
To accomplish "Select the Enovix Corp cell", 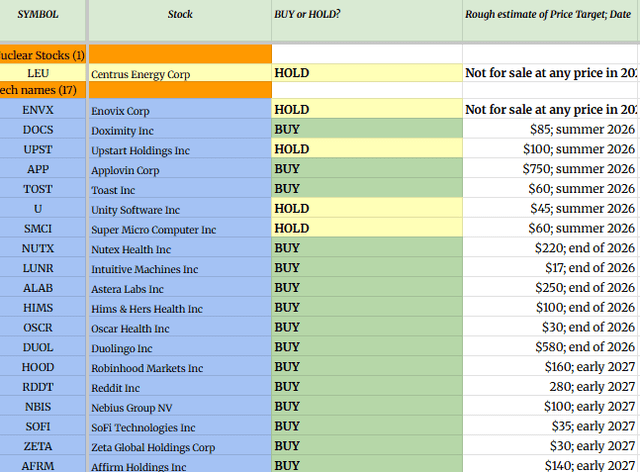I will [180, 109].
